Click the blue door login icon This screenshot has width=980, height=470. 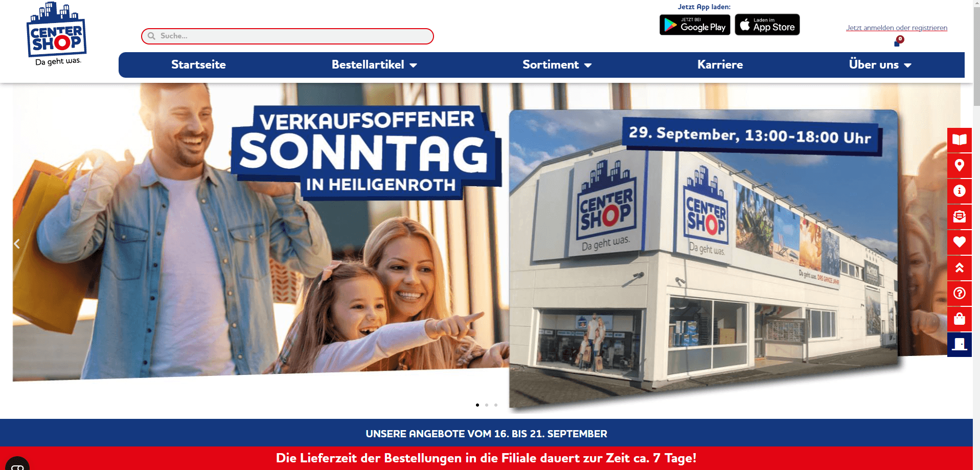point(959,344)
